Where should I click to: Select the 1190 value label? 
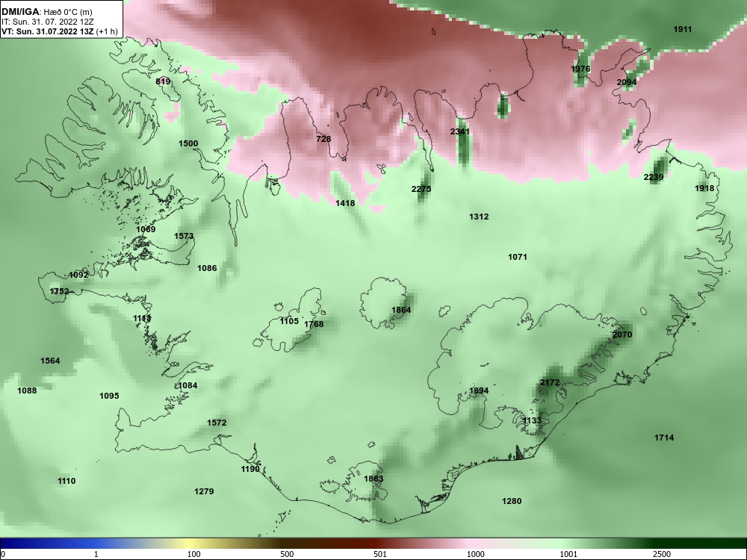[250, 469]
